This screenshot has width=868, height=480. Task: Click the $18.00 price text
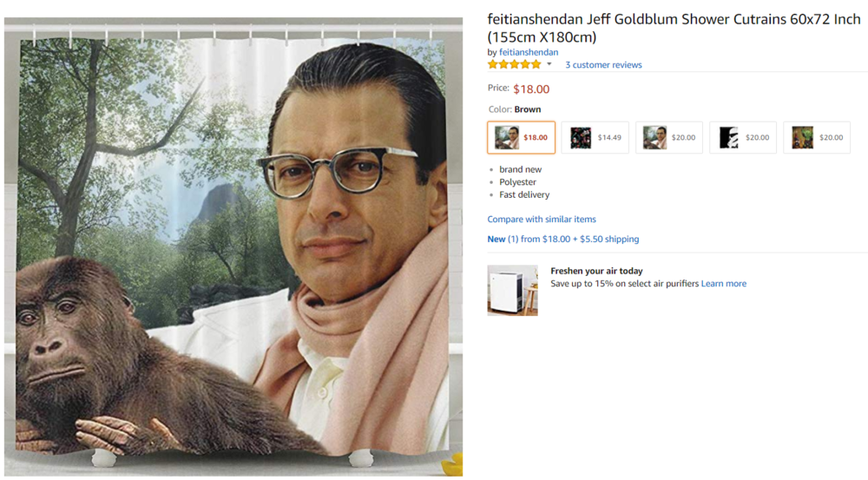pos(531,89)
